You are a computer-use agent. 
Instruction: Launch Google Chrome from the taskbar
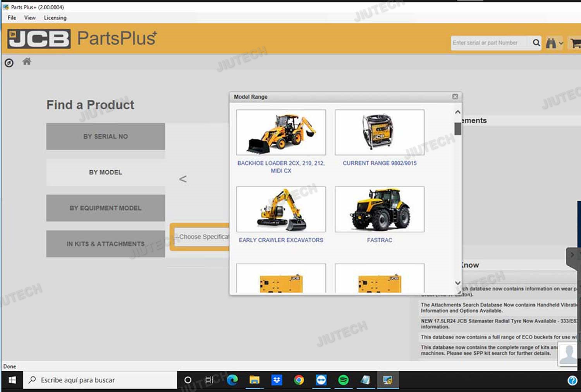click(x=299, y=380)
